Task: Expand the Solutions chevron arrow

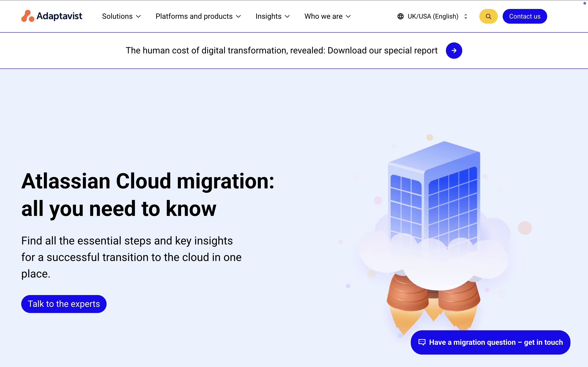Action: click(x=138, y=17)
